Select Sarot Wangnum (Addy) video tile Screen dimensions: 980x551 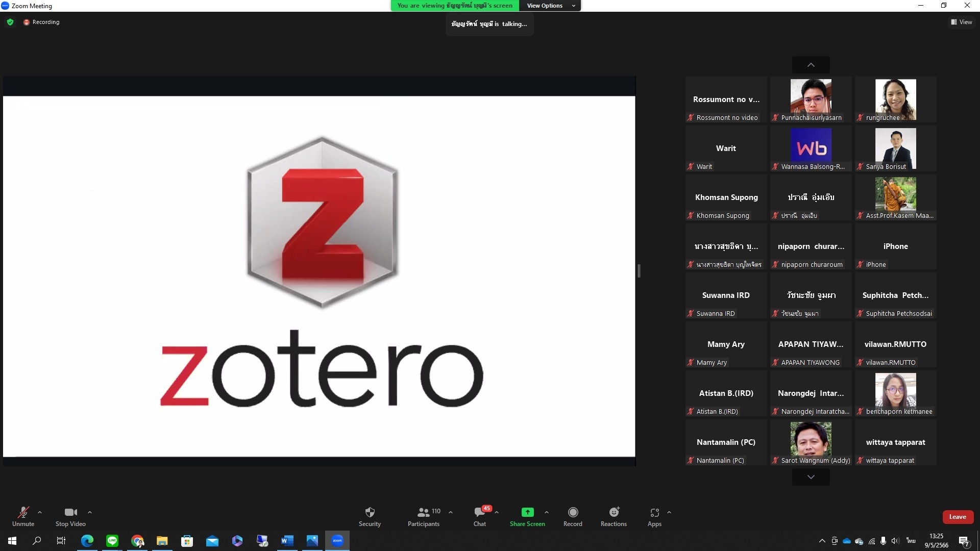(x=811, y=442)
